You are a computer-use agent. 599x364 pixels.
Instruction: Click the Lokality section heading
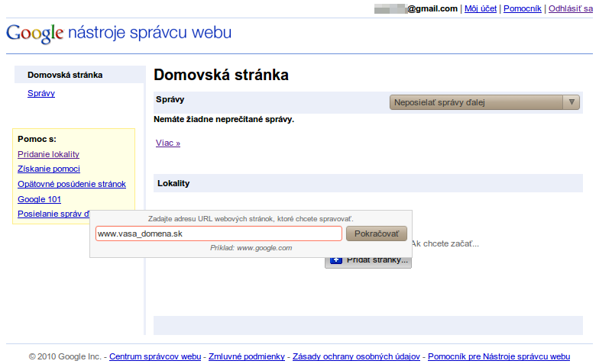pos(173,183)
